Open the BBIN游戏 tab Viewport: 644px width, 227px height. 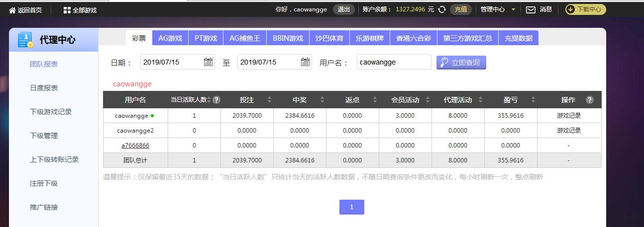tap(288, 38)
